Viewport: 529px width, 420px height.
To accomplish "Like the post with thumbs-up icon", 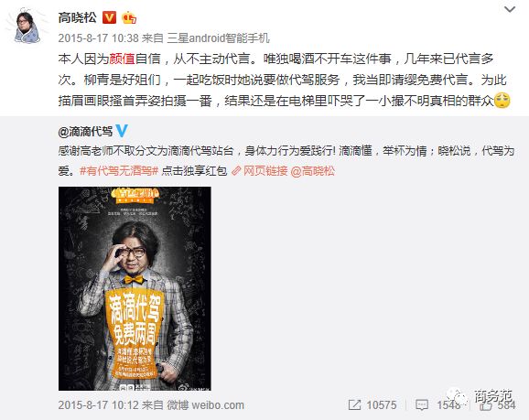I will 487,404.
